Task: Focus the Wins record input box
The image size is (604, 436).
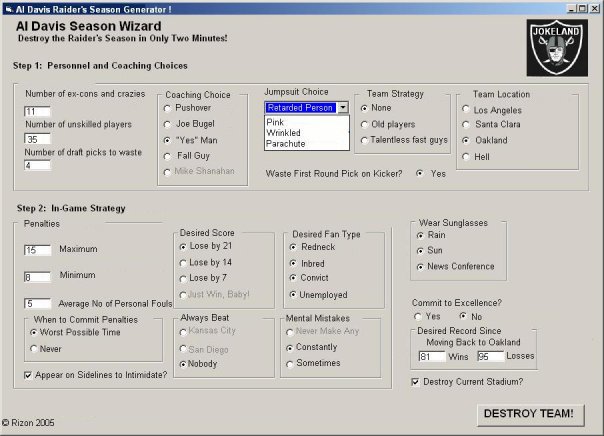Action: 432,356
